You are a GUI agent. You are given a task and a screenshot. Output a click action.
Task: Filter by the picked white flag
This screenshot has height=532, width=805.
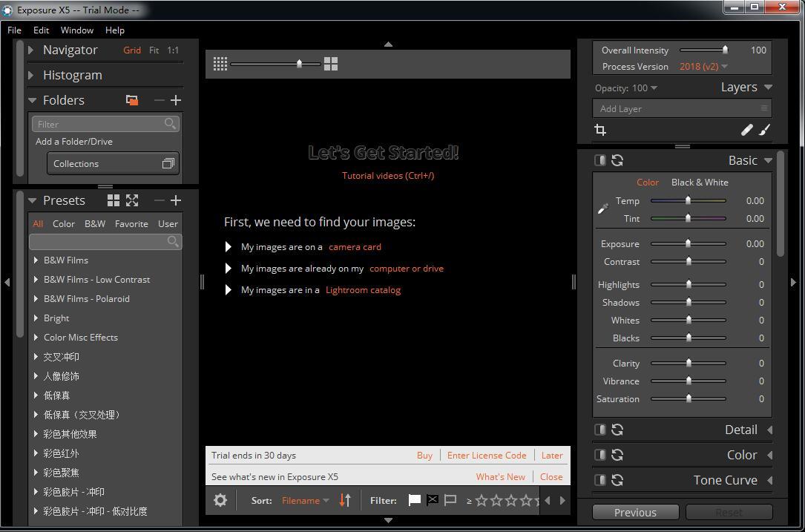(x=415, y=500)
